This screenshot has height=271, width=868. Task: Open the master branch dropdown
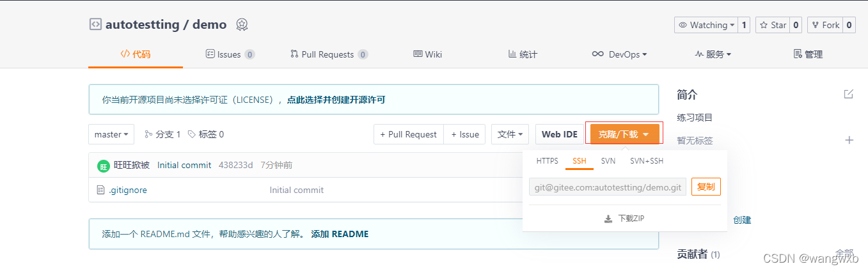point(111,134)
